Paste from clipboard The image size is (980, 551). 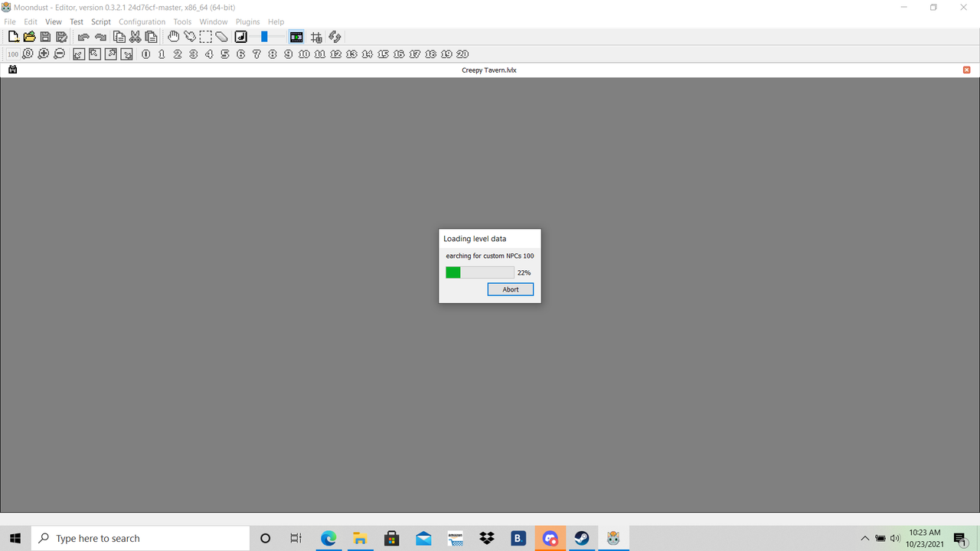click(x=151, y=37)
